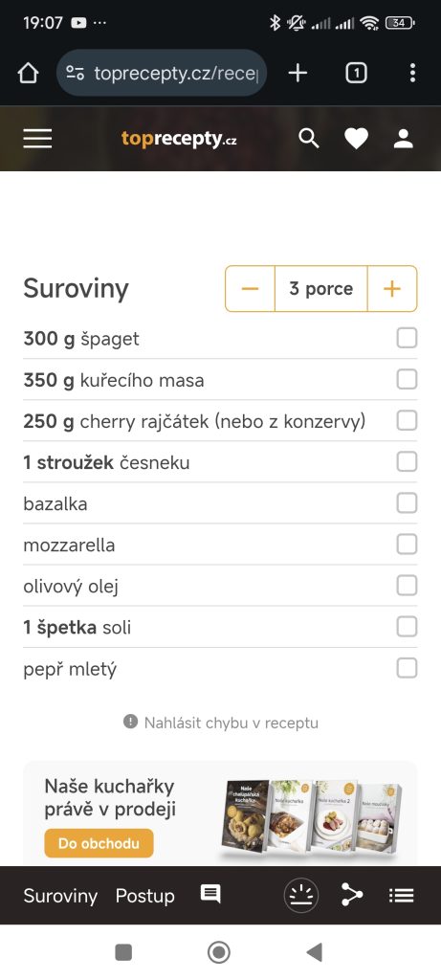Switch to the Postup tab
The image size is (441, 980).
pyautogui.click(x=144, y=896)
